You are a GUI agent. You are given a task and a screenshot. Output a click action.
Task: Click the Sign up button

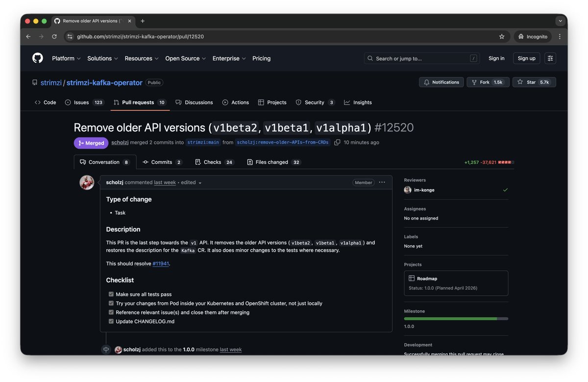click(x=526, y=58)
